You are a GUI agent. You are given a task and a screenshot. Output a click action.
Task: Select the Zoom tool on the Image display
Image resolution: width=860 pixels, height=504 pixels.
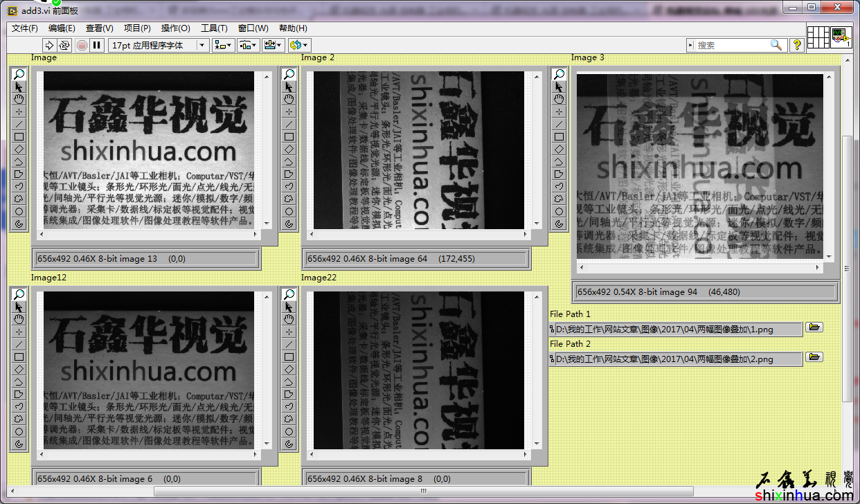[19, 75]
